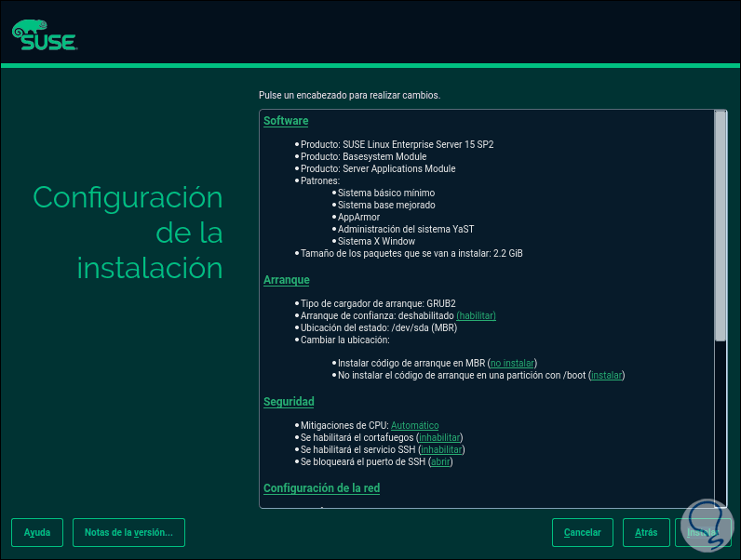The image size is (741, 560).
Task: Click the Ayuda button
Action: click(37, 533)
